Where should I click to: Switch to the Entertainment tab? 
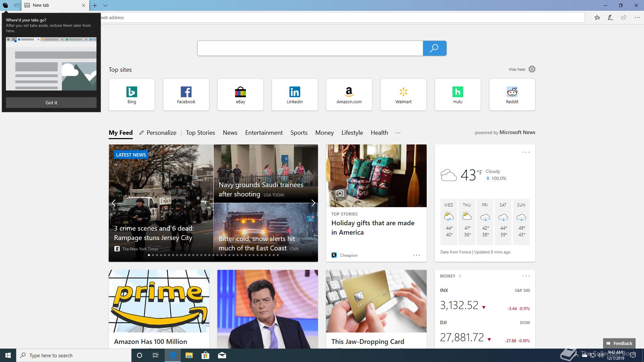coord(264,133)
